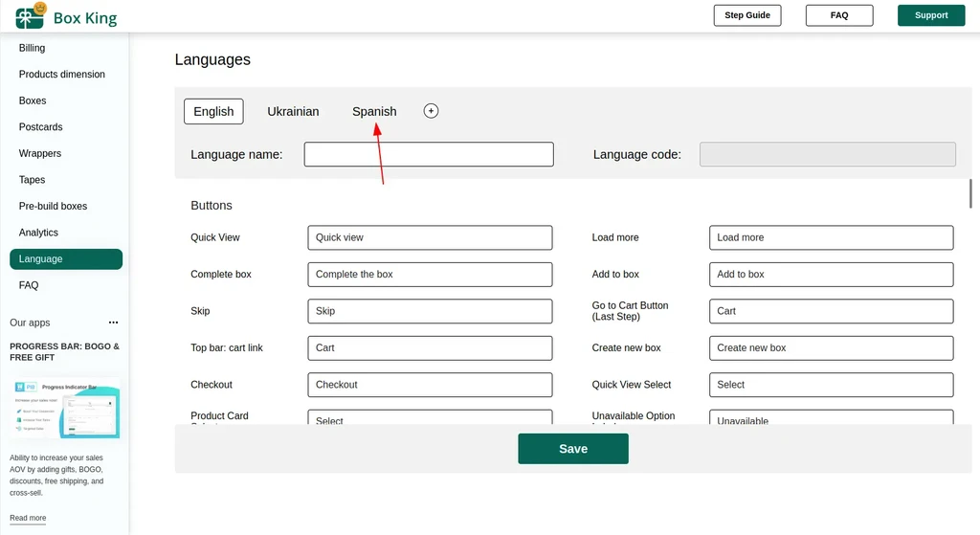The image size is (980, 535).
Task: Add a new language with plus icon
Action: tap(431, 111)
